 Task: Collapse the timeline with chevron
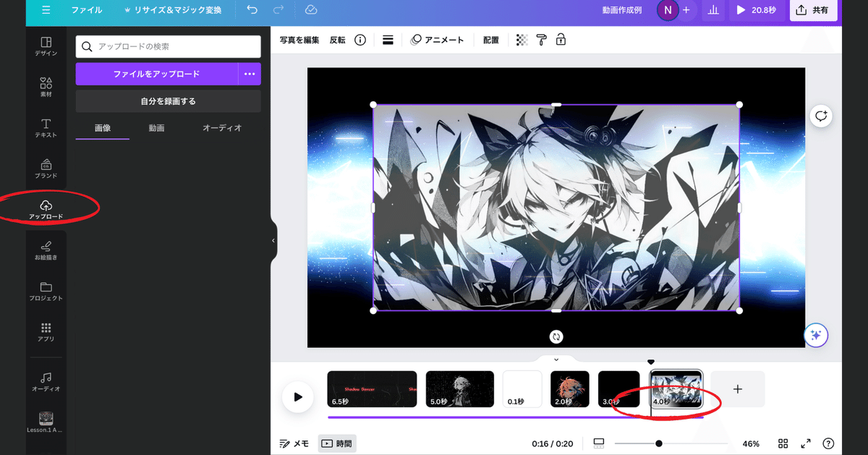click(x=556, y=359)
